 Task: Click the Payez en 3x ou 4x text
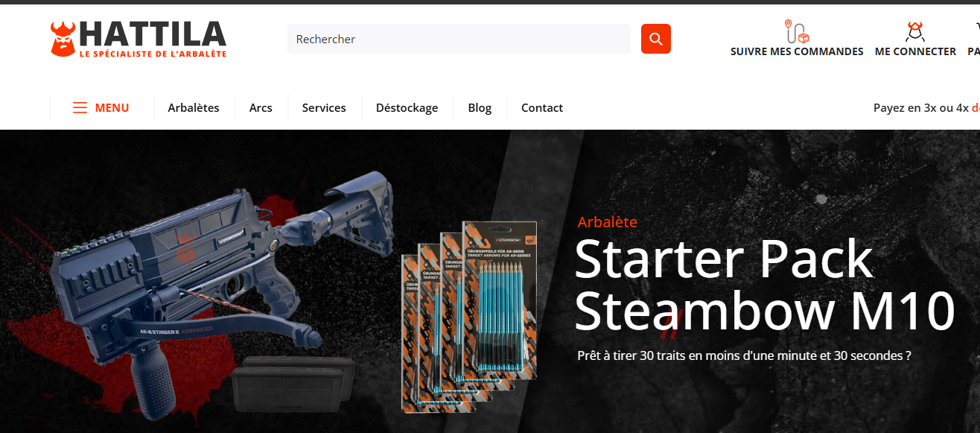(x=921, y=108)
